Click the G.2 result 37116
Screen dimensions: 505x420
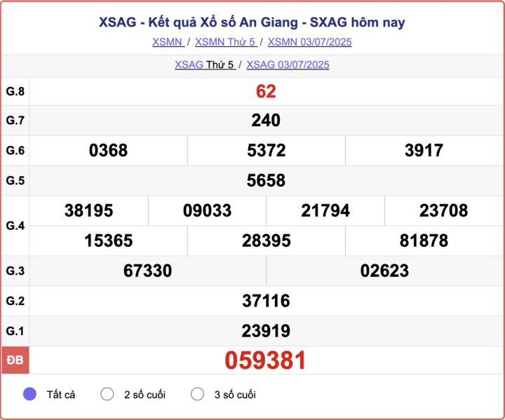tap(266, 301)
